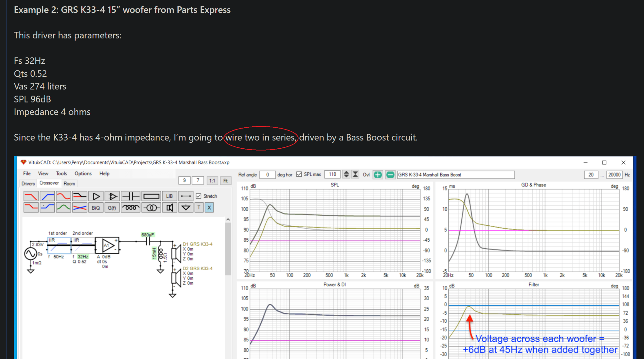This screenshot has height=359, width=644.
Task: Click the Q 0.52 value under 2nd order
Action: click(80, 262)
